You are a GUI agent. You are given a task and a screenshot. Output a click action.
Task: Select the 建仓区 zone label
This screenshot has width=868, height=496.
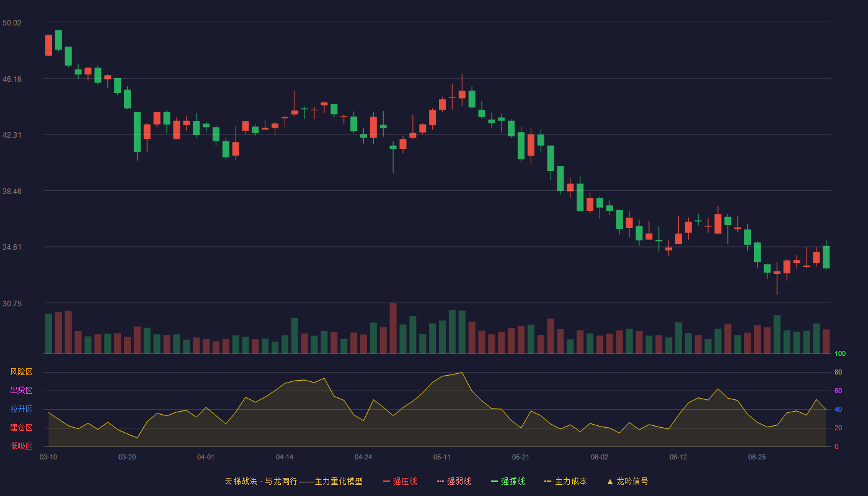click(x=21, y=428)
